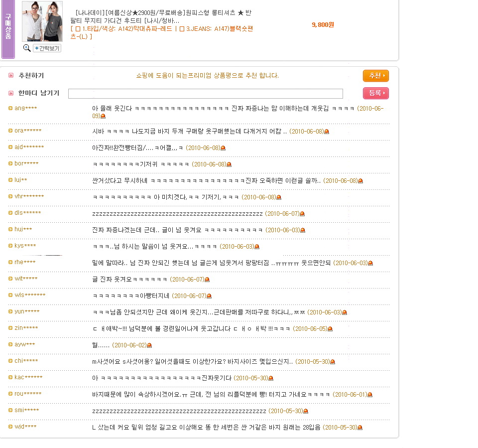Screen dimensions: 478x448
Task: Click the magnifier zoom icon under product photo
Action: pos(27,48)
